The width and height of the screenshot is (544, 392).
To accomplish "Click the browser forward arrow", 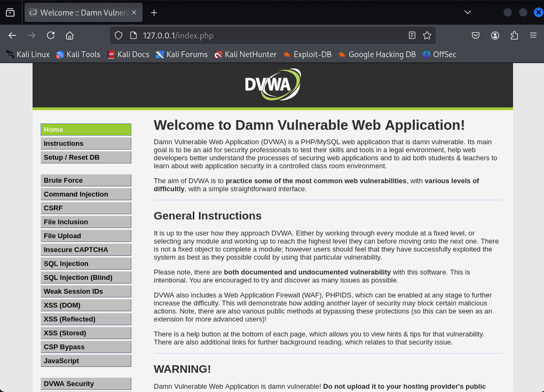I will (x=31, y=36).
